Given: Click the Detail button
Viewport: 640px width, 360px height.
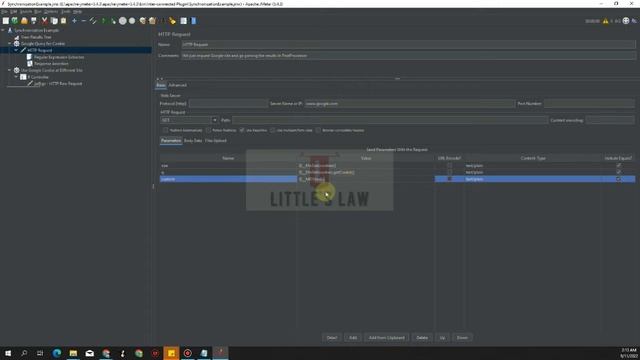Looking at the screenshot, I should [x=331, y=338].
